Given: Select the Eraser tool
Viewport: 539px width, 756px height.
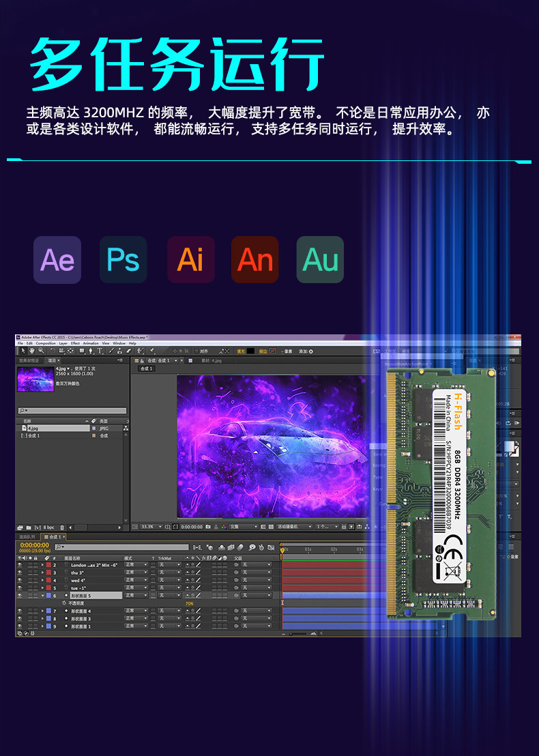Looking at the screenshot, I should pyautogui.click(x=128, y=351).
